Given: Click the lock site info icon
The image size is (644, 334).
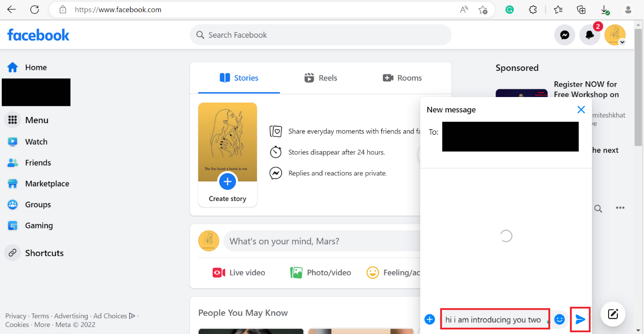Looking at the screenshot, I should [64, 10].
